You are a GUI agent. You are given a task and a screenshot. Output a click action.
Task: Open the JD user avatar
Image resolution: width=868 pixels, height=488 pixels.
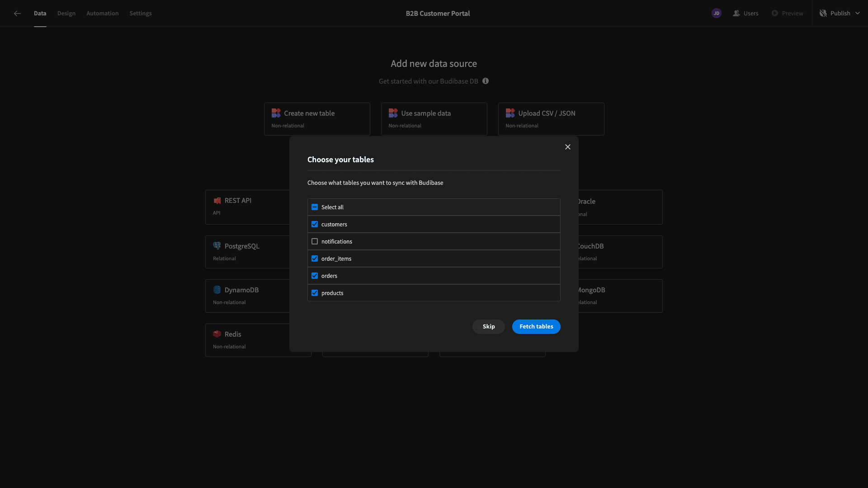pyautogui.click(x=716, y=14)
